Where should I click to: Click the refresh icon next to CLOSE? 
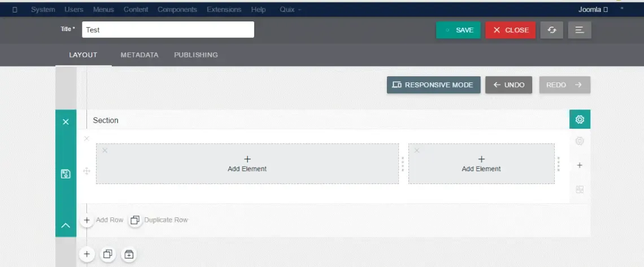[x=551, y=30]
